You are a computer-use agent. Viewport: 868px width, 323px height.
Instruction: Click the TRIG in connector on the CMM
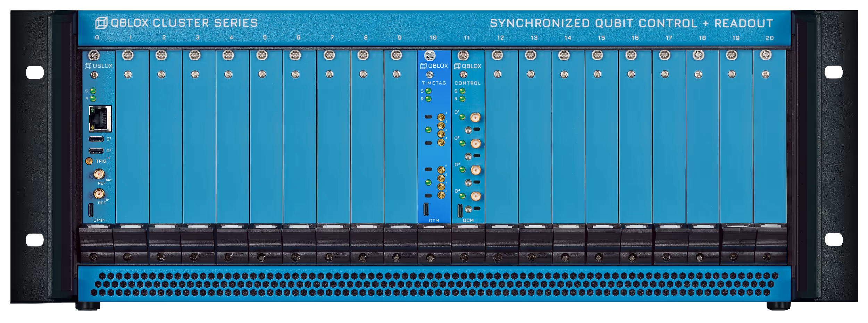tap(89, 161)
